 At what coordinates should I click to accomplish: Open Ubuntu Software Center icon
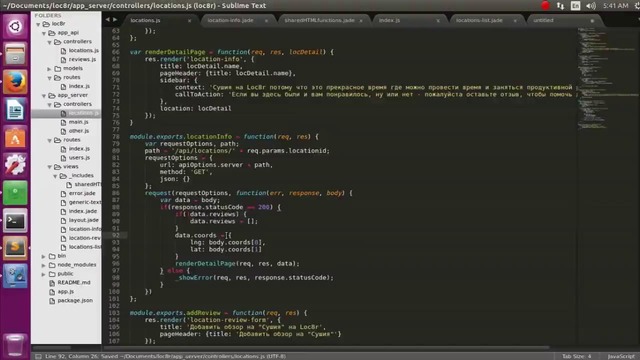[x=15, y=137]
